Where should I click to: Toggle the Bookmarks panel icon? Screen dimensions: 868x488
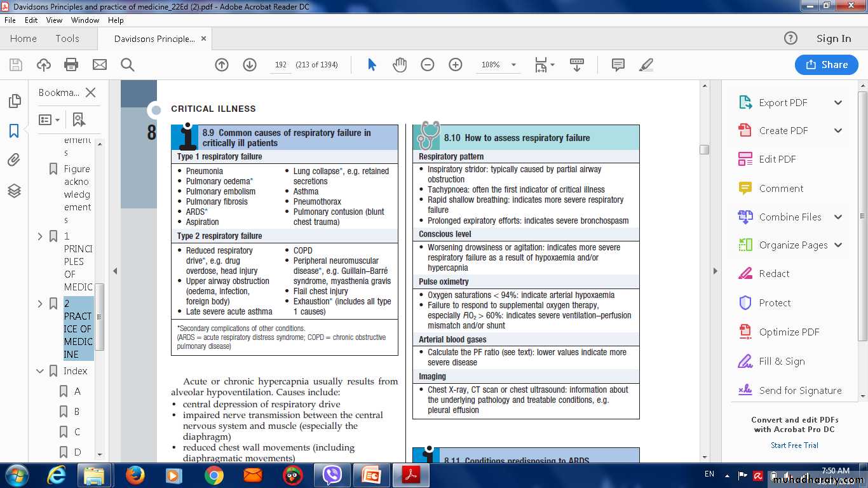(x=14, y=131)
